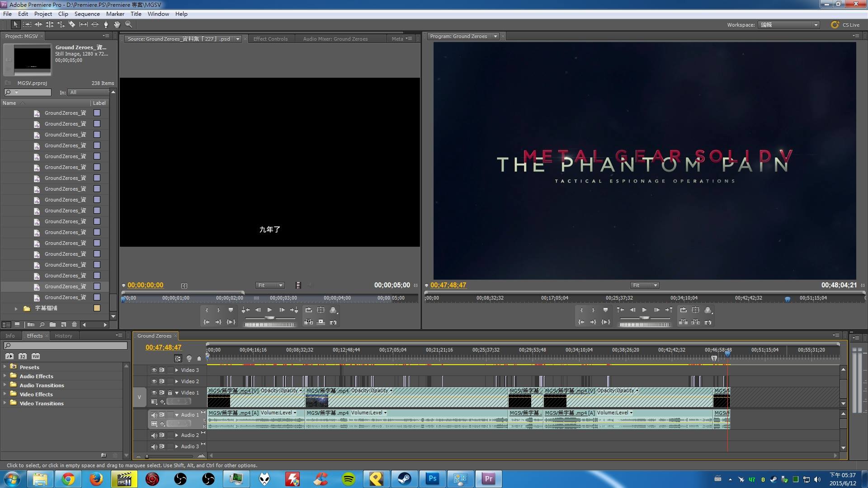This screenshot has width=868, height=488.
Task: Open Photoshop from the taskbar
Action: click(x=433, y=479)
